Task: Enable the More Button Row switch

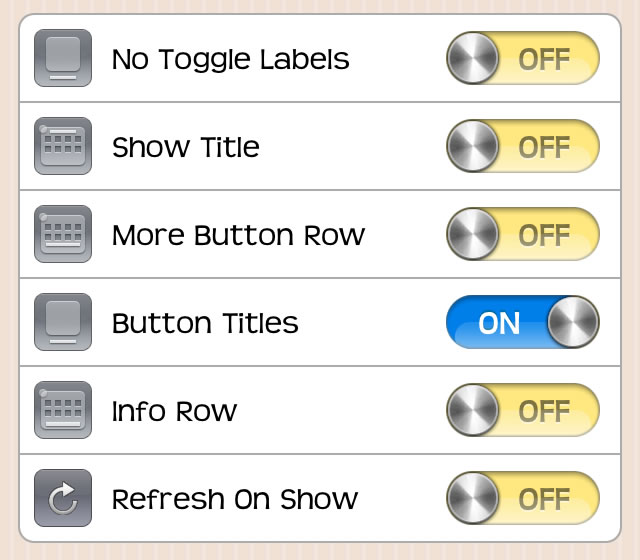Action: pos(523,234)
